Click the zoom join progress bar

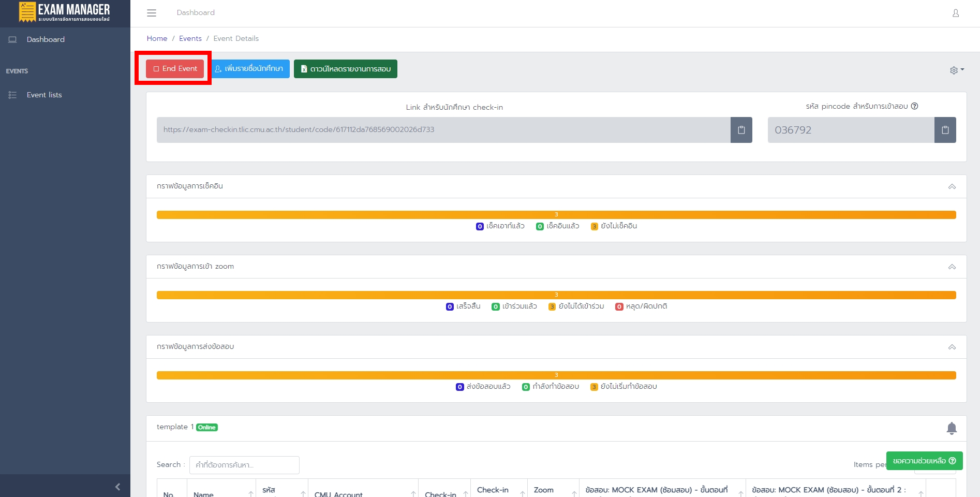point(556,295)
